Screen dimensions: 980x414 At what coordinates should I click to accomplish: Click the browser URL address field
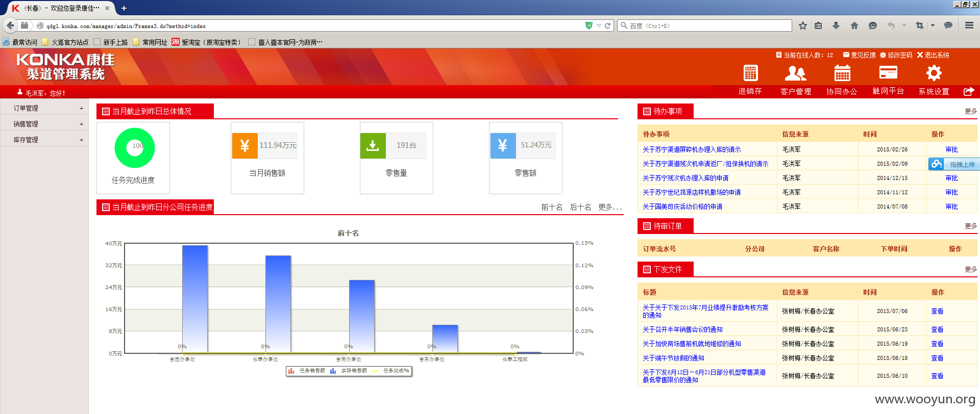[x=314, y=26]
